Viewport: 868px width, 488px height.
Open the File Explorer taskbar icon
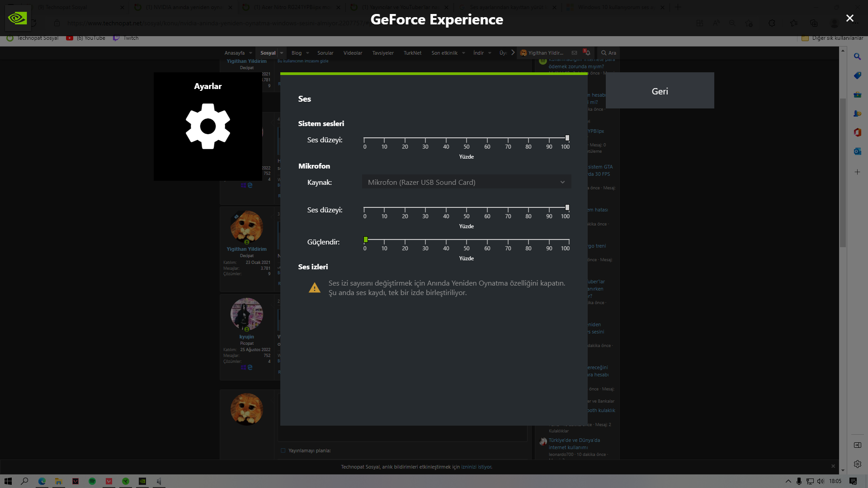pos(58,481)
